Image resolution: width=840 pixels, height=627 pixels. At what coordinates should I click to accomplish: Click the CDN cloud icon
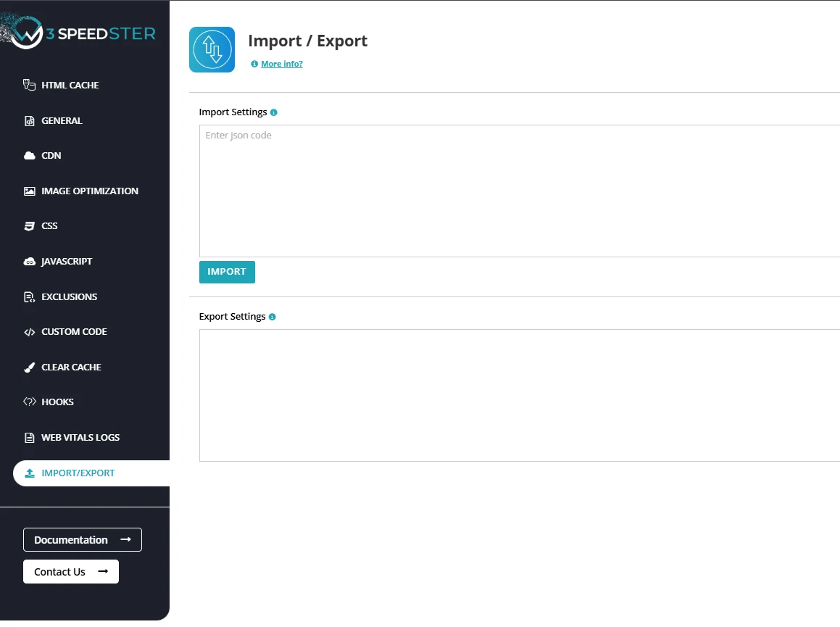[29, 156]
